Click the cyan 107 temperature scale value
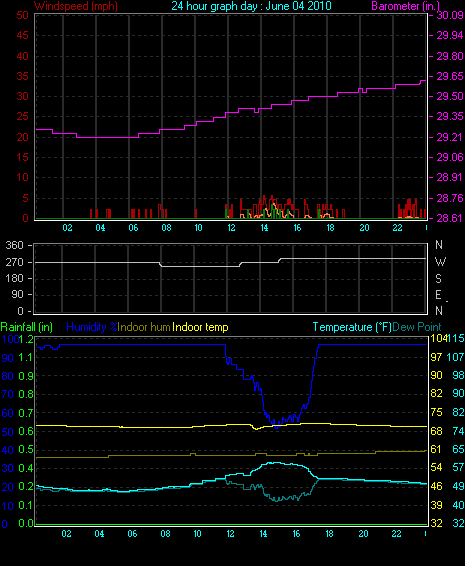The image size is (465, 566). [x=455, y=357]
